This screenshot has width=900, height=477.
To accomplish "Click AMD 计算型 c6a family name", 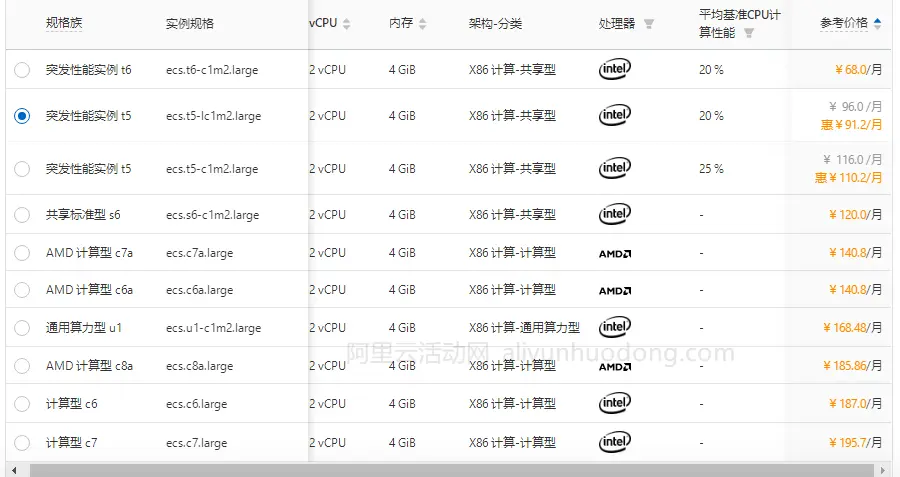I will (89, 290).
